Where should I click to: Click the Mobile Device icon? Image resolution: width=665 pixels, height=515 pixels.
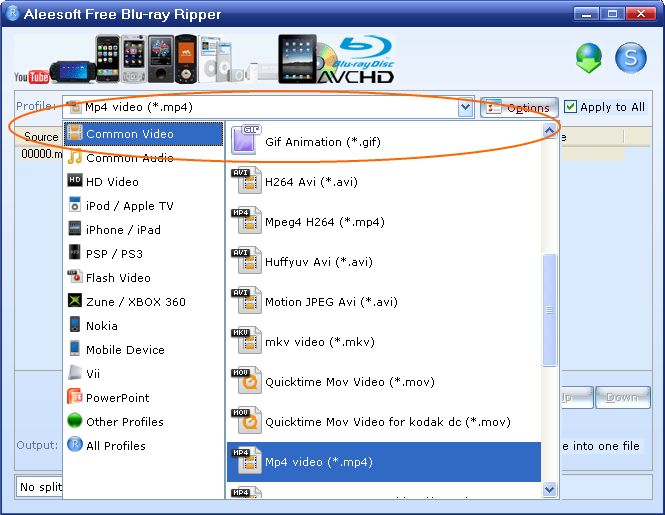point(75,348)
